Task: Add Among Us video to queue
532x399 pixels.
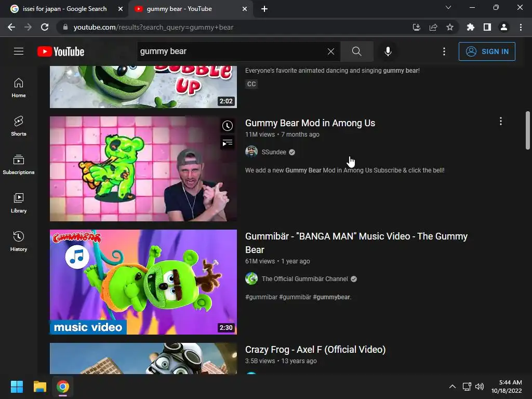Action: pyautogui.click(x=228, y=143)
